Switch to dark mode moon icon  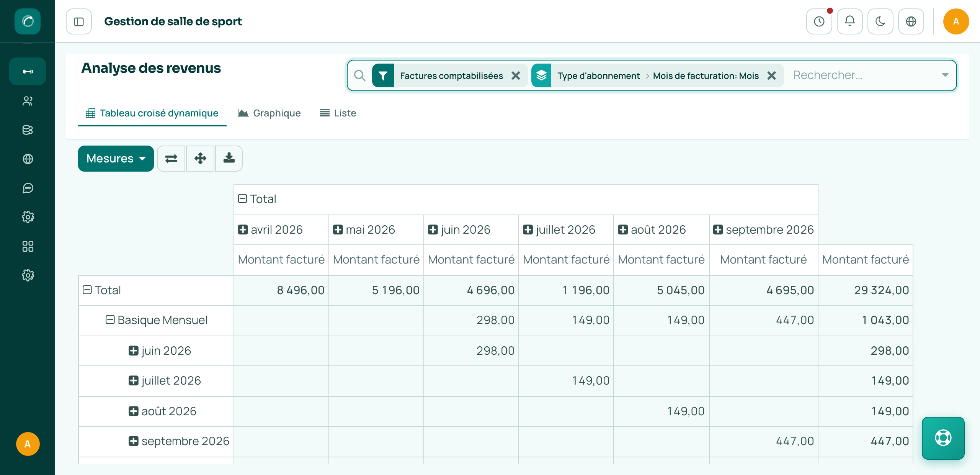point(880,21)
